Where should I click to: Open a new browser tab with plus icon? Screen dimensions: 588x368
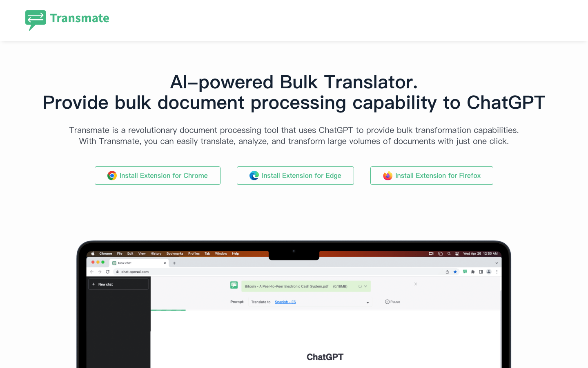pos(174,263)
